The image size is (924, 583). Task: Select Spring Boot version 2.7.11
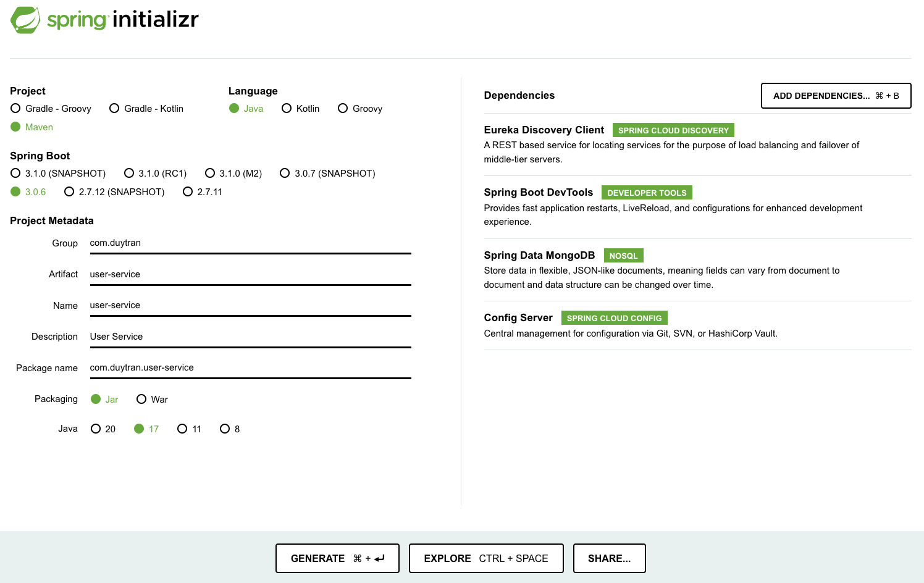pyautogui.click(x=188, y=192)
